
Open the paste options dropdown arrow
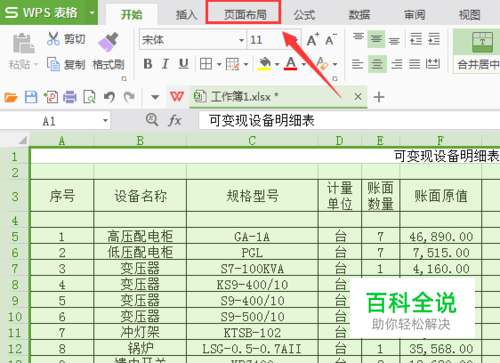pyautogui.click(x=36, y=64)
